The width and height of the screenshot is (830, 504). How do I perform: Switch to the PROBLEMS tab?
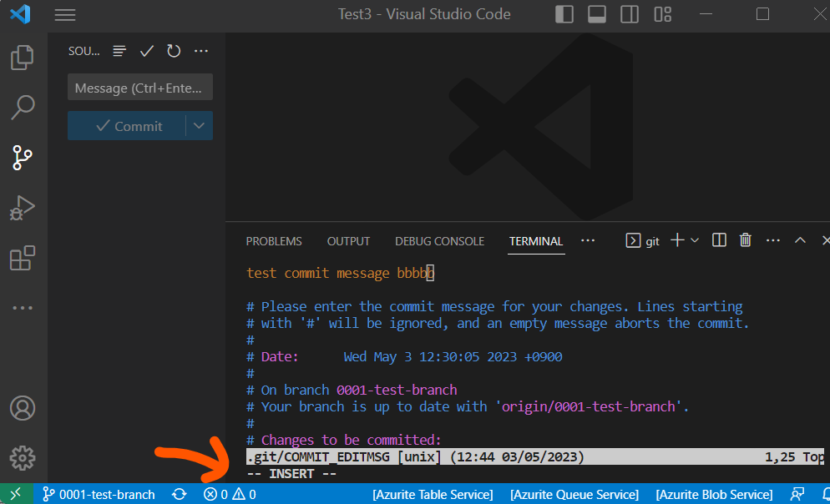click(x=274, y=241)
